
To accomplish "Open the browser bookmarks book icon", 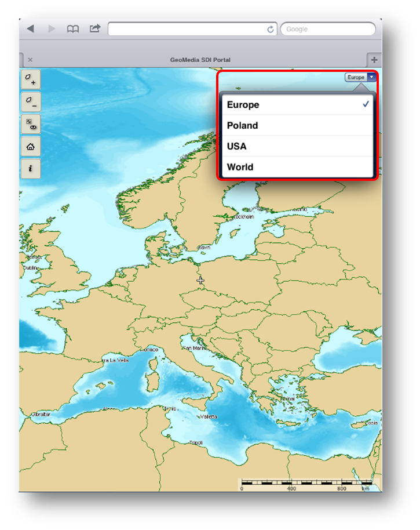I will click(73, 28).
